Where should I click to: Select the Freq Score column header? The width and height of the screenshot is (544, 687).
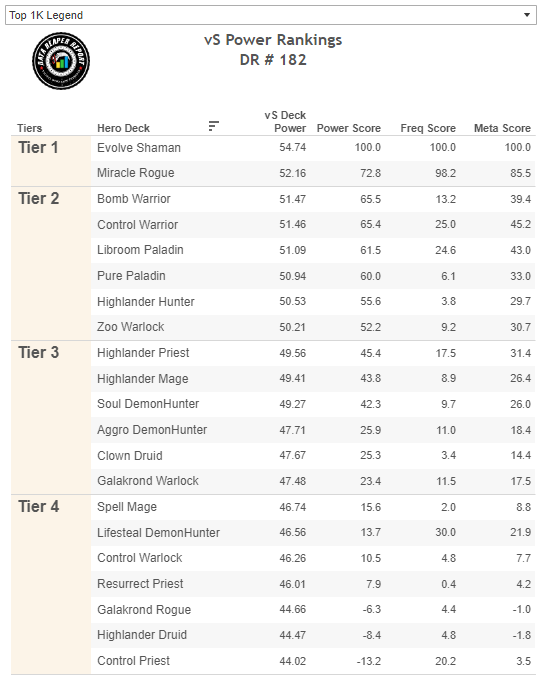428,128
